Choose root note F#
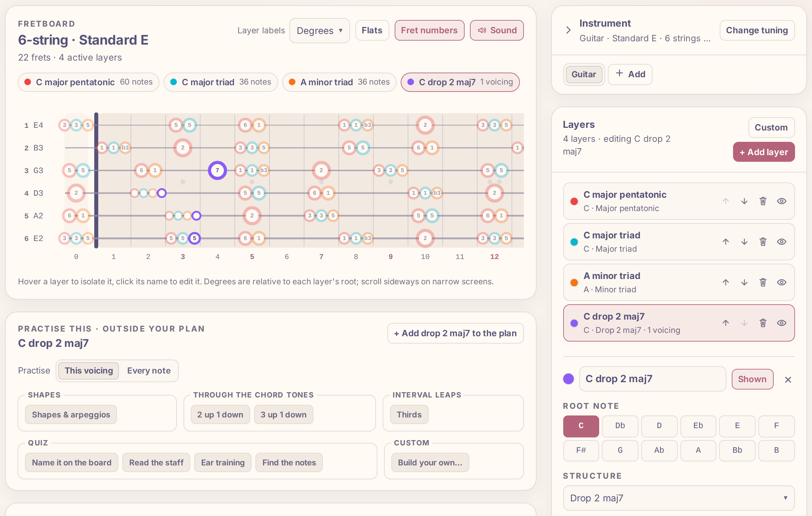Screen dimensions: 812x516 (x=581, y=450)
